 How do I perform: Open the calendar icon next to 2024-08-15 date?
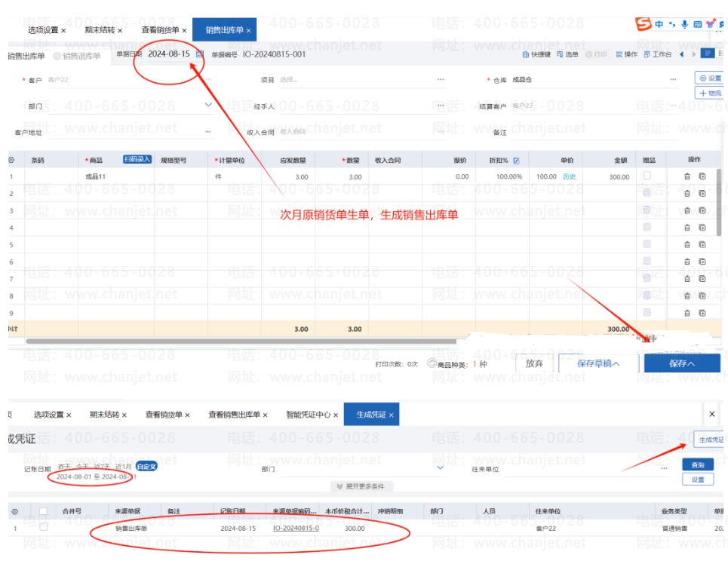pyautogui.click(x=200, y=54)
